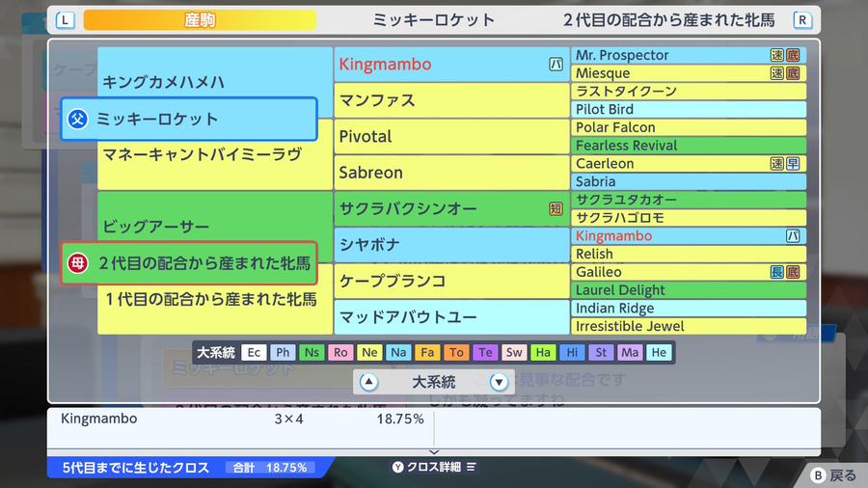The image size is (868, 488).
Task: Select Indian Ridge in the fourth generation
Action: (689, 309)
